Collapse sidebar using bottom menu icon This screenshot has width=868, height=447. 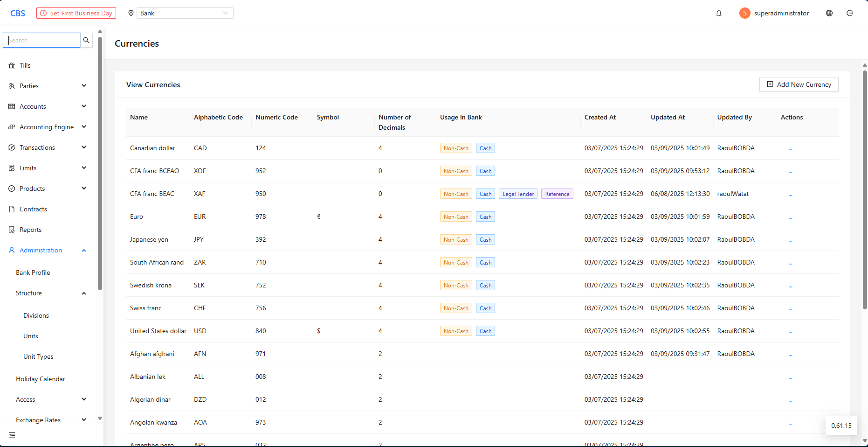tap(12, 435)
